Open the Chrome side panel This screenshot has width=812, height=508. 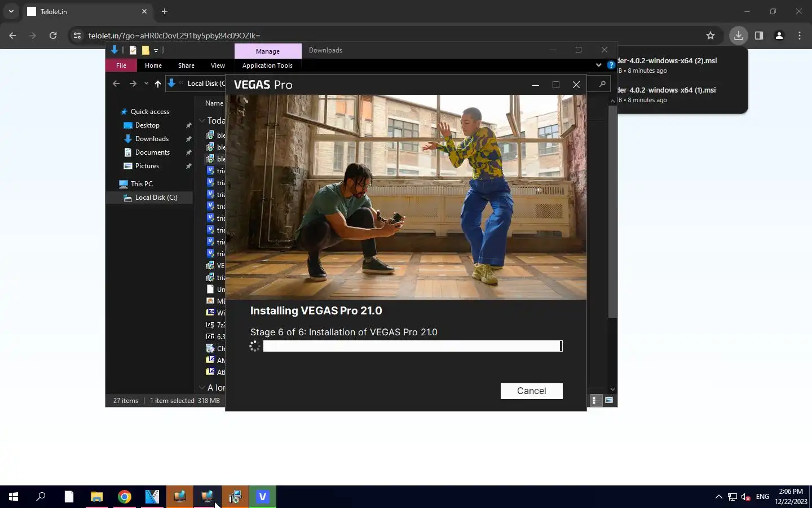[759, 36]
